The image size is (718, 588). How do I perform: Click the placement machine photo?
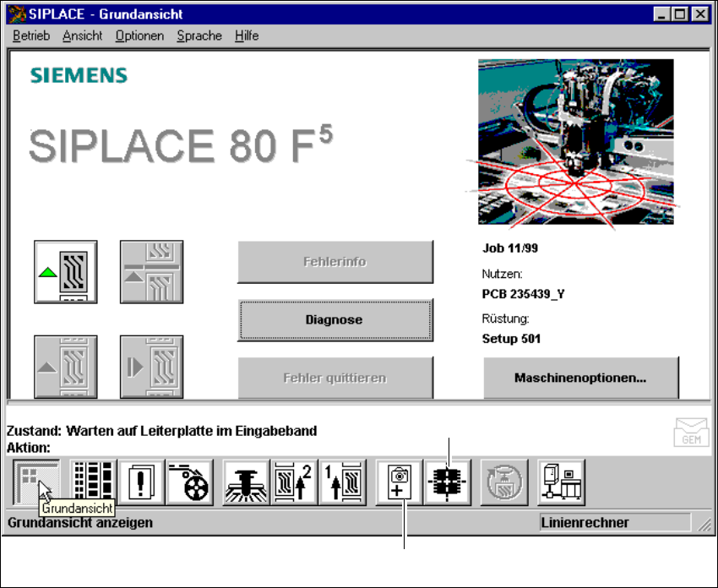point(575,141)
